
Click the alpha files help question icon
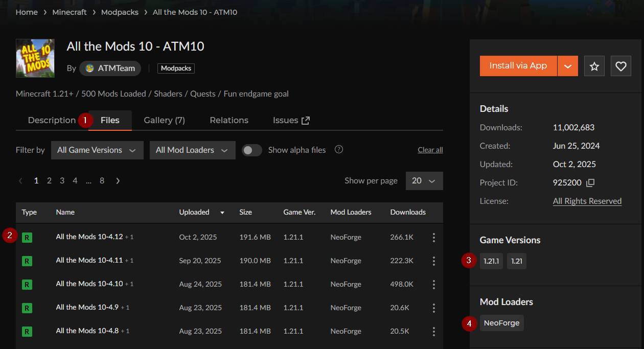point(338,150)
